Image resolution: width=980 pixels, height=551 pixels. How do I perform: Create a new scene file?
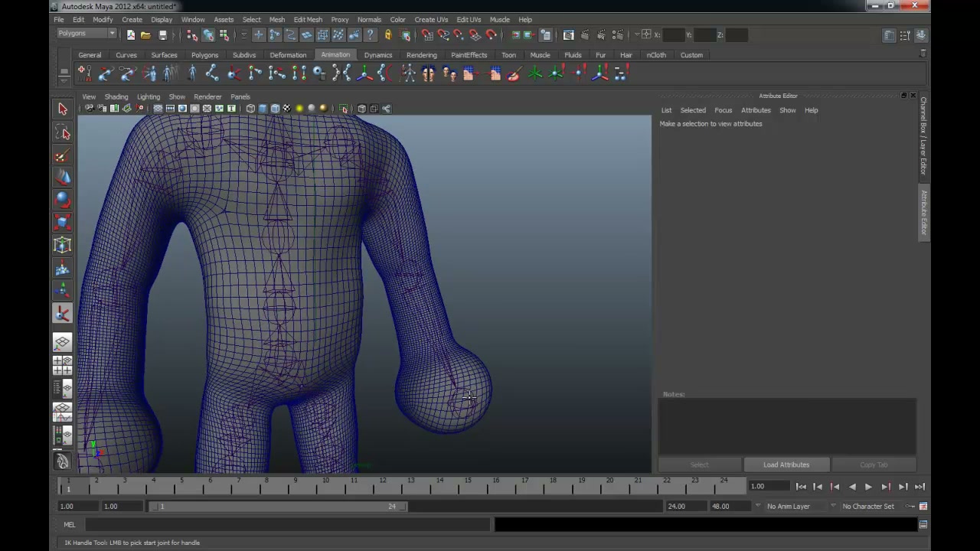tap(131, 34)
